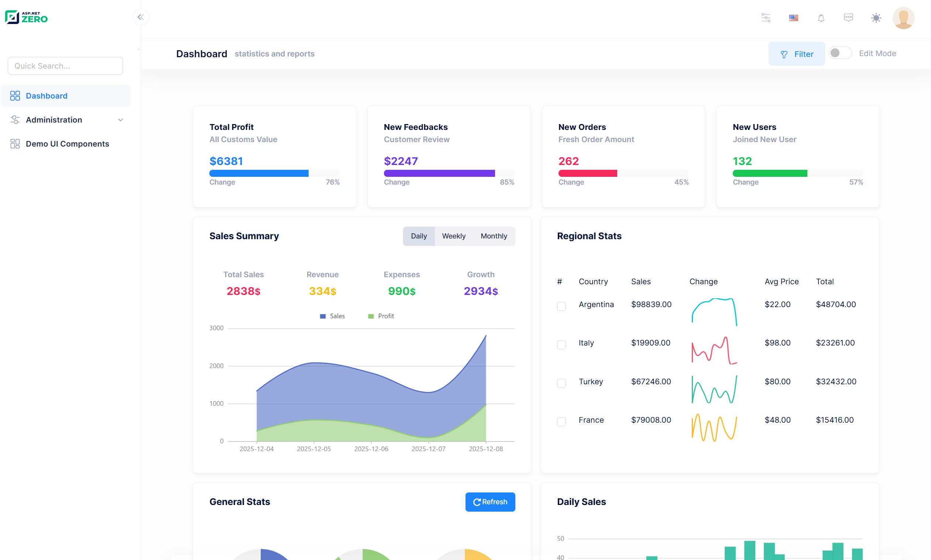
Task: Select the Weekly sales tab
Action: point(453,236)
